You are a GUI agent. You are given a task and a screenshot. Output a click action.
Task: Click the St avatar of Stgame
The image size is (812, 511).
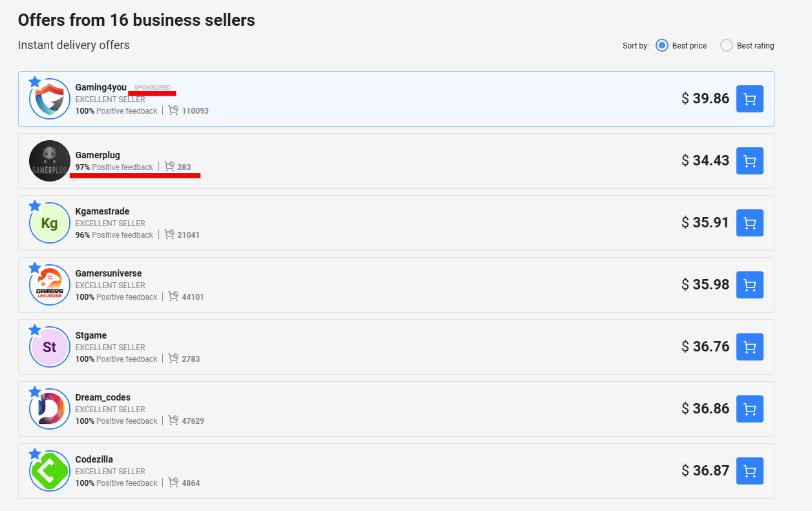point(50,347)
